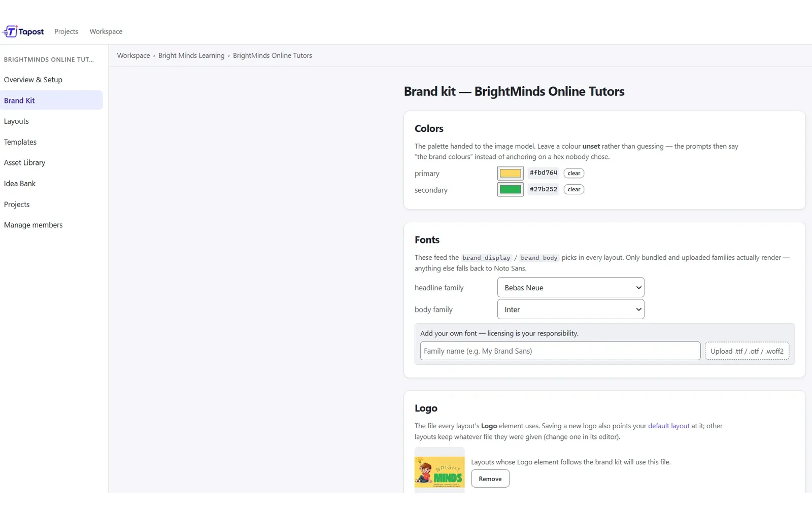Screen dimensions: 812x514
Task: Open Bright Minds Learning breadcrumb
Action: [191, 55]
